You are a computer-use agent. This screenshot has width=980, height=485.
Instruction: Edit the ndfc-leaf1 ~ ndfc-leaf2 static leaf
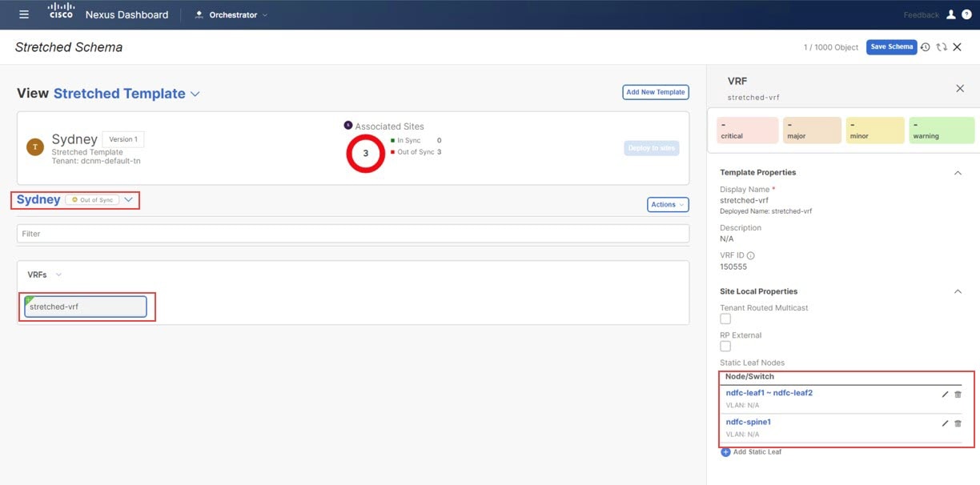pos(945,394)
